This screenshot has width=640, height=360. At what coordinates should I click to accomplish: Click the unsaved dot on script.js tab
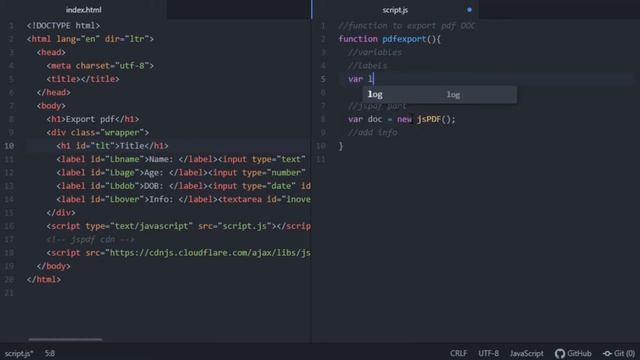pyautogui.click(x=469, y=10)
